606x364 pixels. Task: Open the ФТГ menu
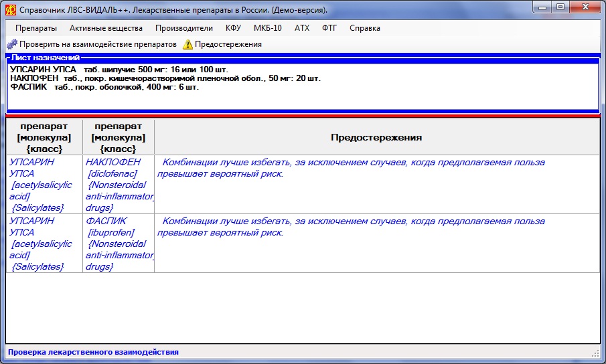(x=329, y=28)
